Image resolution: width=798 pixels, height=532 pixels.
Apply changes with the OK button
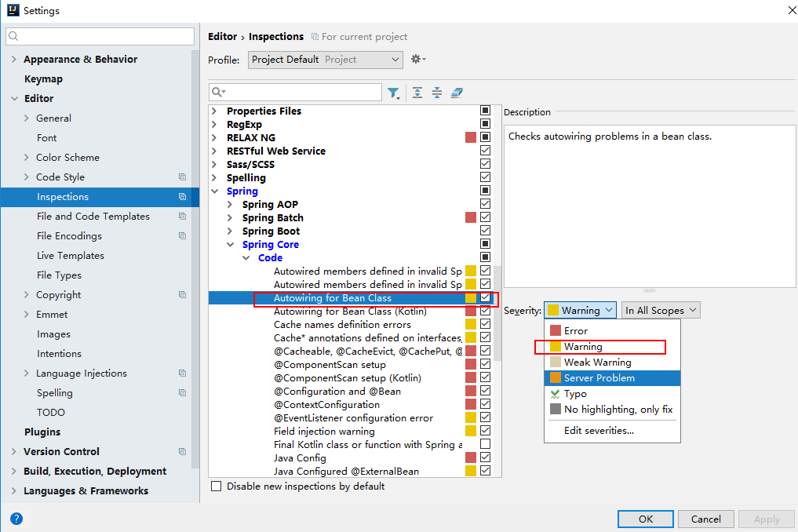pos(645,519)
